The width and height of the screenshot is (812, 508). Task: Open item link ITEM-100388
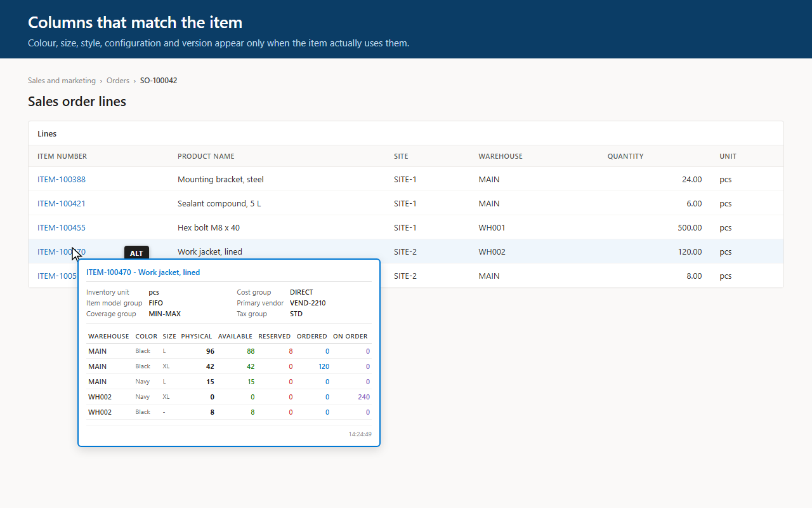(62, 180)
